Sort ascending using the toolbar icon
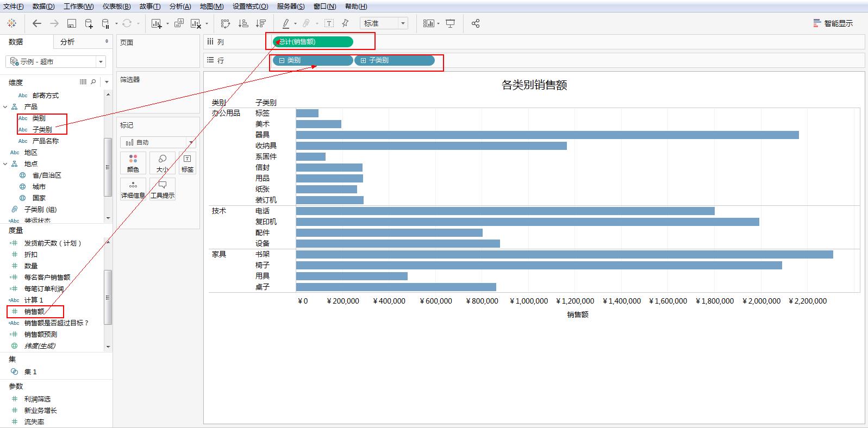The height and width of the screenshot is (428, 868). click(x=243, y=23)
